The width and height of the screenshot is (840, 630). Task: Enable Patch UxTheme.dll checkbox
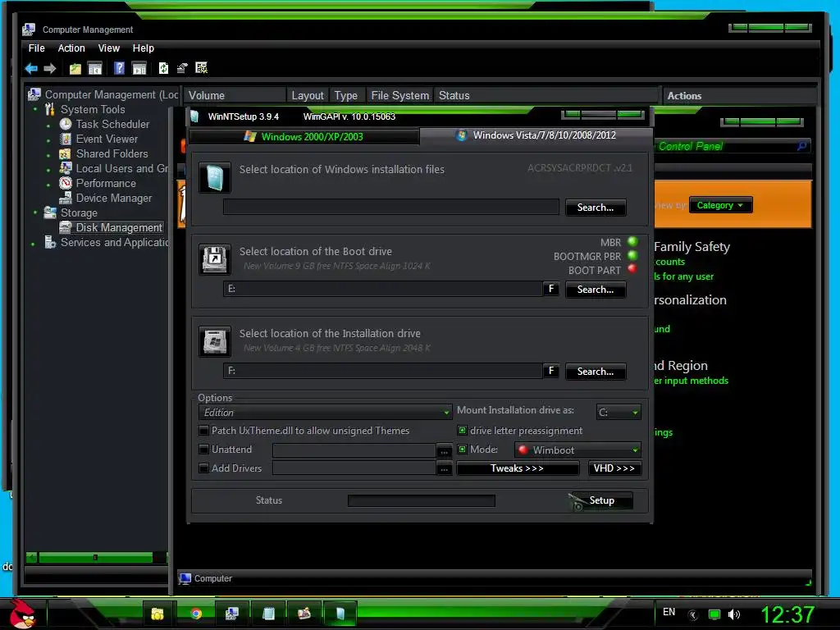[x=203, y=431]
